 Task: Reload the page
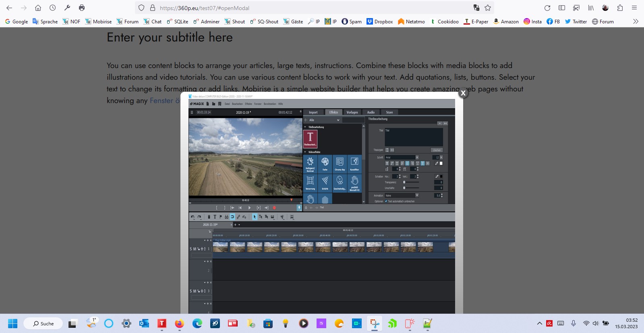point(547,8)
